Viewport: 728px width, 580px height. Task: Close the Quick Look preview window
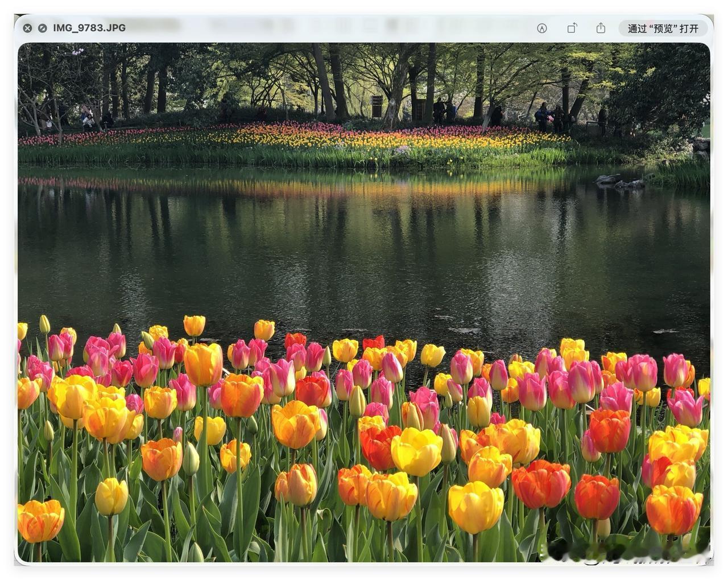point(27,28)
